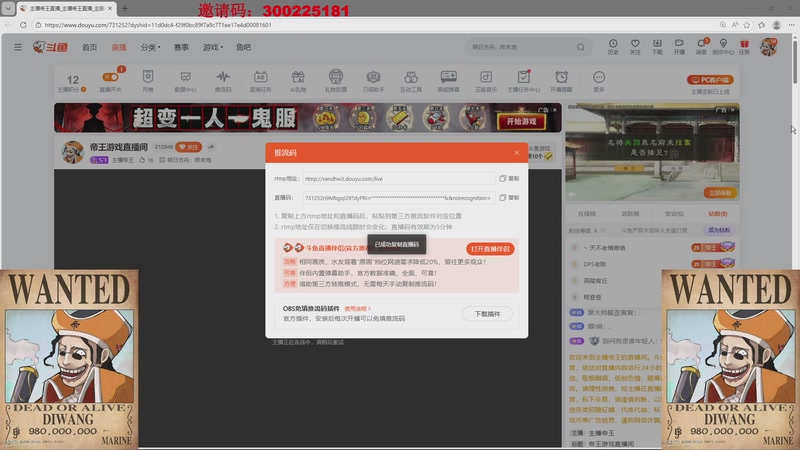Switch to the 贵宾(6) tab
The image size is (800, 450).
[674, 214]
